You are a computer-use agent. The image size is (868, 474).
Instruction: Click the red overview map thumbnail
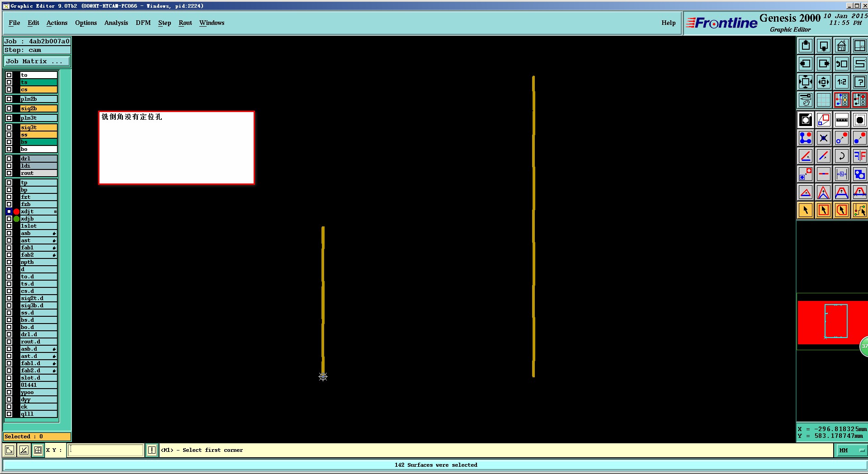(x=832, y=323)
